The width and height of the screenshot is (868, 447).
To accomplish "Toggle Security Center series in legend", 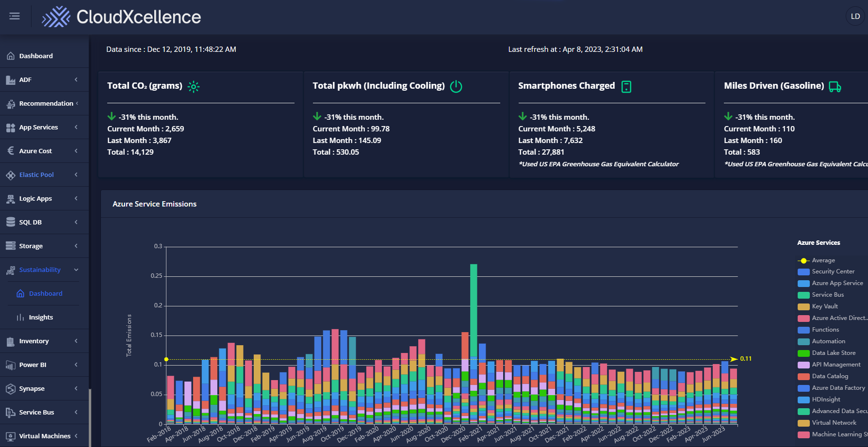I will tap(833, 271).
